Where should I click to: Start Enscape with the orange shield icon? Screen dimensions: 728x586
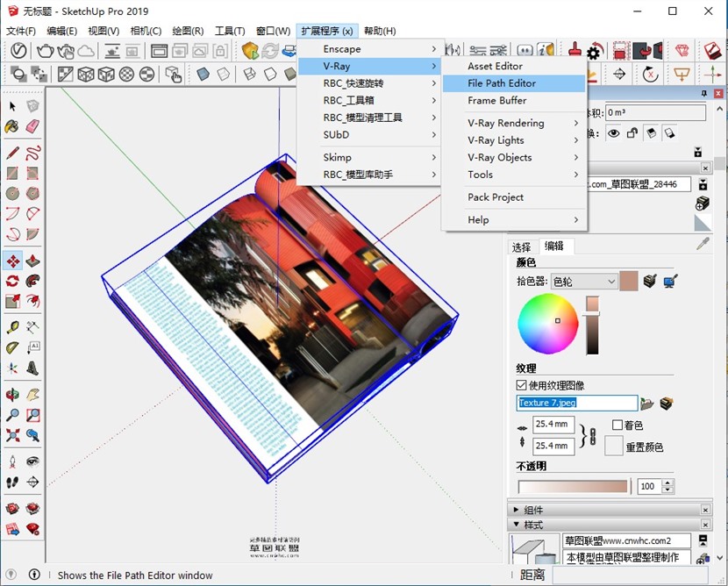250,50
